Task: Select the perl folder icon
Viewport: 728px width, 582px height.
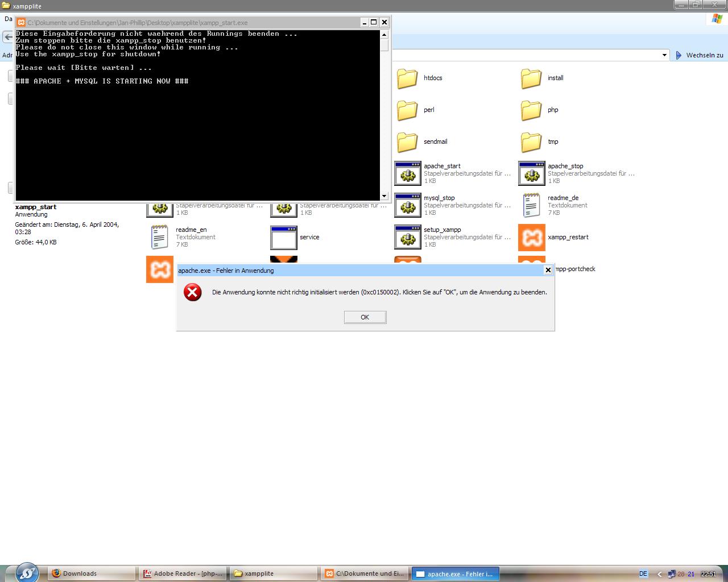Action: point(408,110)
